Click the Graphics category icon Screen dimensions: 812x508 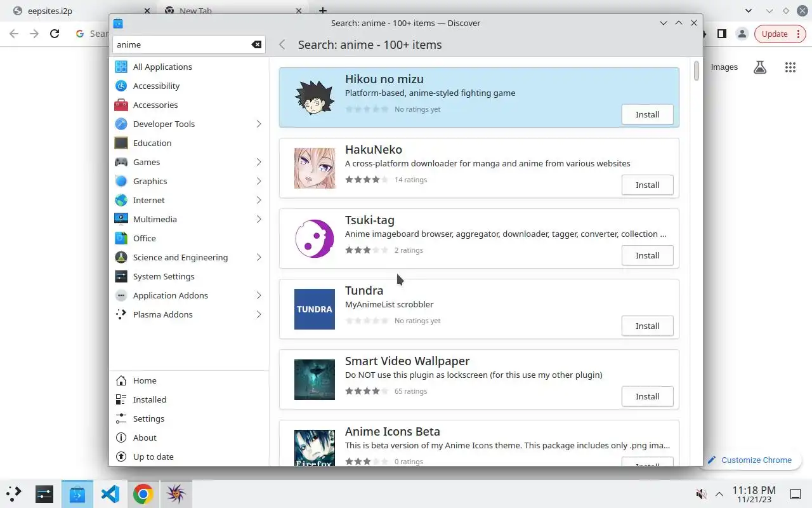tap(121, 181)
